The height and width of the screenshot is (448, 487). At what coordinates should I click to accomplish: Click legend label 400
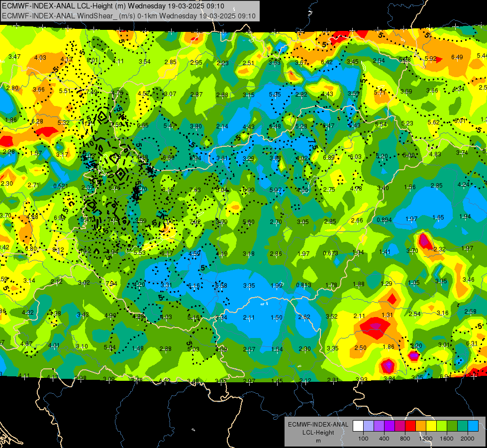[x=384, y=439]
